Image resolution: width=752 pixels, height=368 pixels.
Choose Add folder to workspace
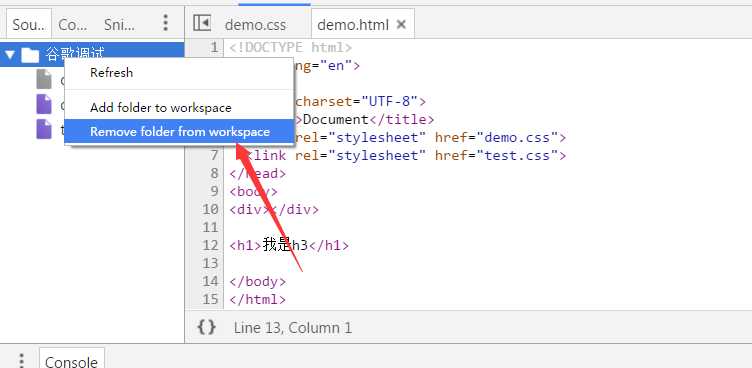point(178,107)
